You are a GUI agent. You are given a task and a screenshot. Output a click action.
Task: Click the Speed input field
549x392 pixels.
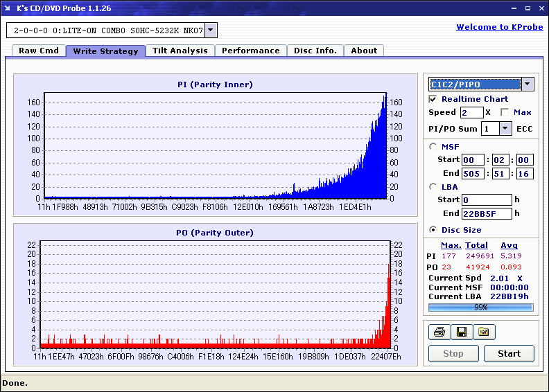471,113
